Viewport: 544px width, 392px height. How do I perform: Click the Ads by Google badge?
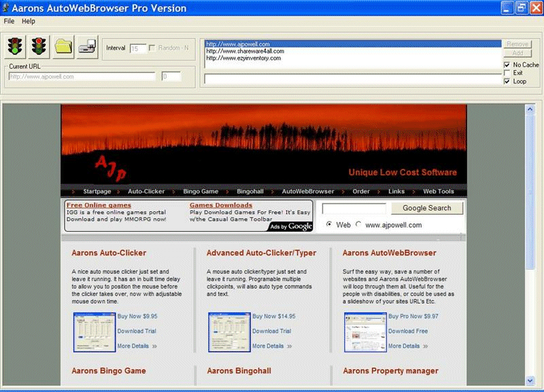pos(291,226)
